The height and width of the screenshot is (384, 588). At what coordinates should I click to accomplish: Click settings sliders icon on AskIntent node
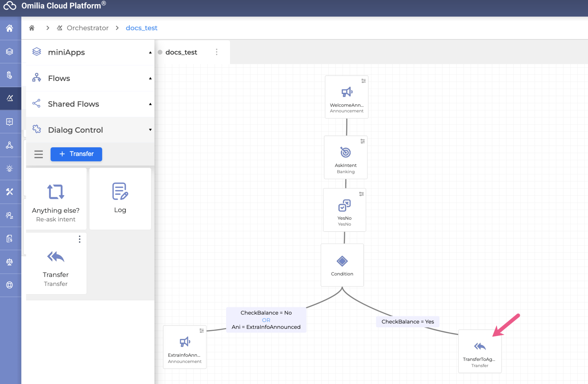pyautogui.click(x=362, y=141)
